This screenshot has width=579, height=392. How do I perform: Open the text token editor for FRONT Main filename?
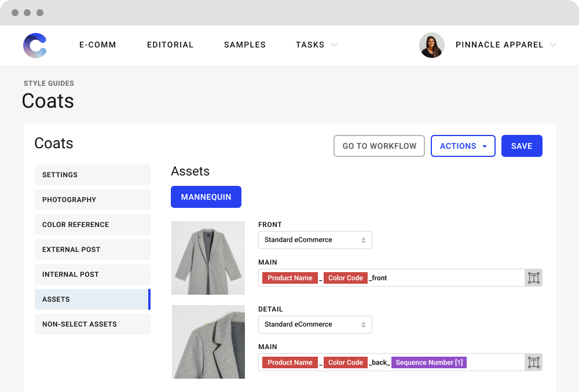533,277
